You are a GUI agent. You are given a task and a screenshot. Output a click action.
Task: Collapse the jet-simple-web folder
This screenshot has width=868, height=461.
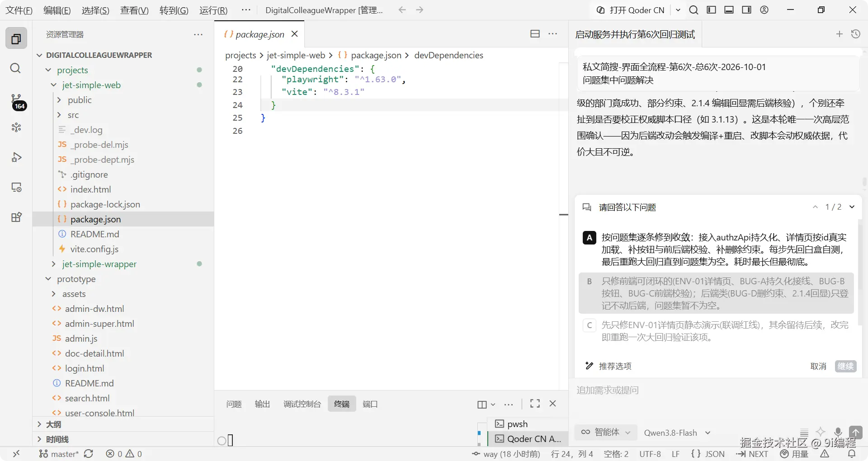pyautogui.click(x=54, y=85)
